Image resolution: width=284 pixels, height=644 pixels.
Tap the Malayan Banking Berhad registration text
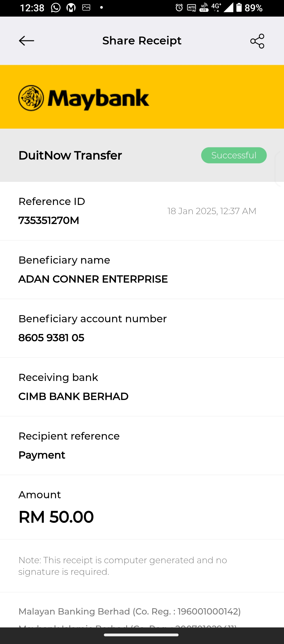[x=130, y=612]
